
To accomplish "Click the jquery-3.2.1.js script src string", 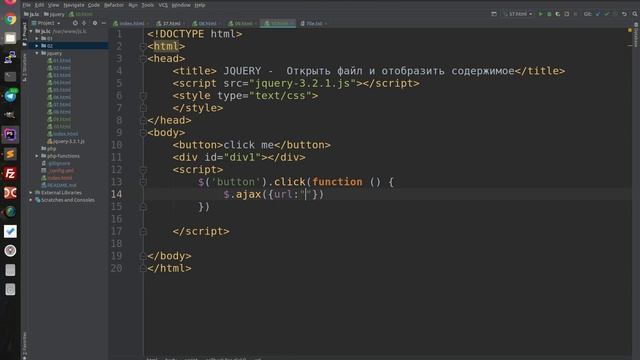I will (x=302, y=83).
